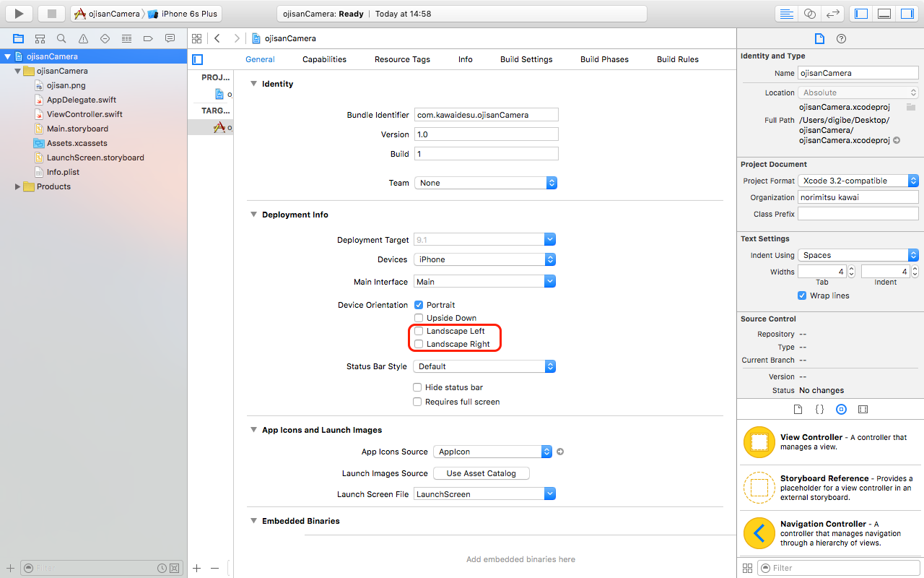Click the Bundle Identifier text field
Screen dimensions: 924x578
point(486,115)
